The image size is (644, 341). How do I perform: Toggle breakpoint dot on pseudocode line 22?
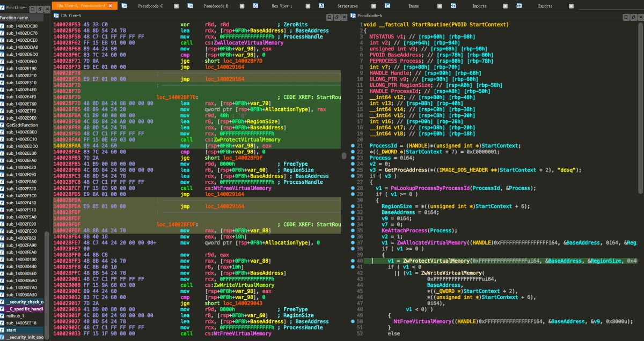point(352,153)
